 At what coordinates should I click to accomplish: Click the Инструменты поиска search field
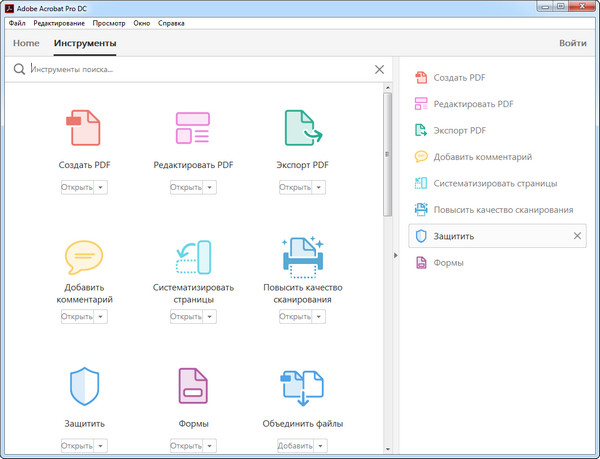point(200,70)
